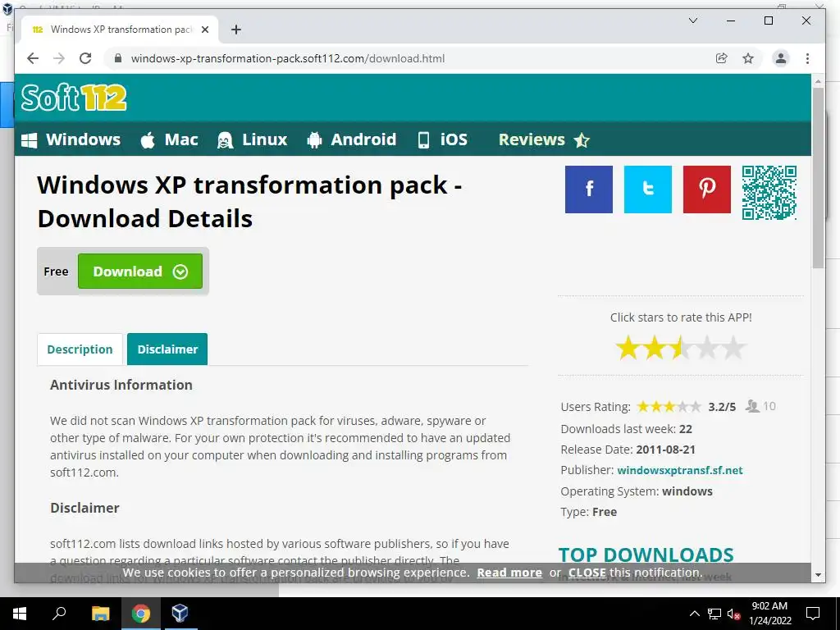Open File Explorer from the taskbar
This screenshot has width=840, height=630.
[x=100, y=614]
